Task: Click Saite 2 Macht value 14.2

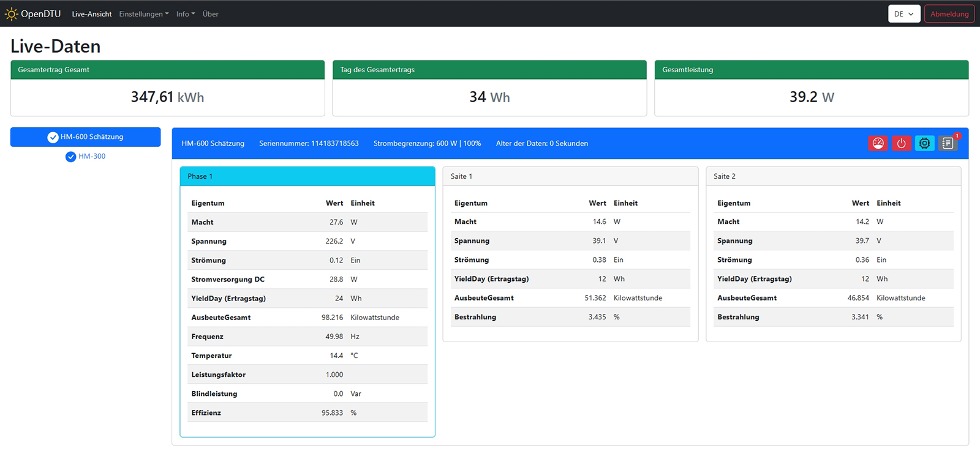Action: click(x=862, y=222)
